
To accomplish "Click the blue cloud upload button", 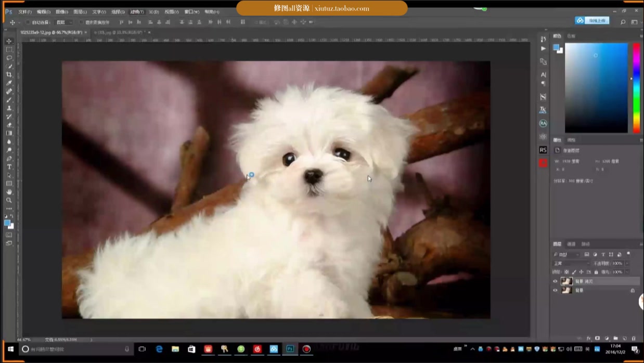I will (591, 20).
